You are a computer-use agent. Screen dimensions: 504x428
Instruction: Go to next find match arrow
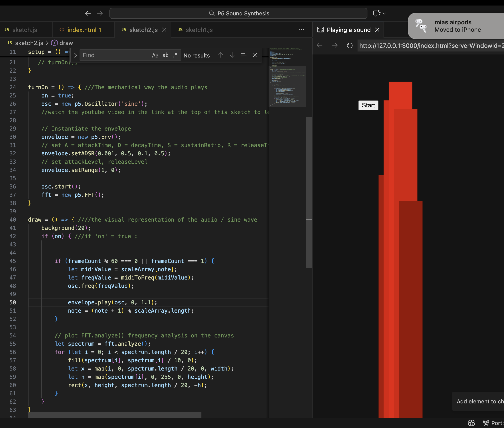[232, 55]
